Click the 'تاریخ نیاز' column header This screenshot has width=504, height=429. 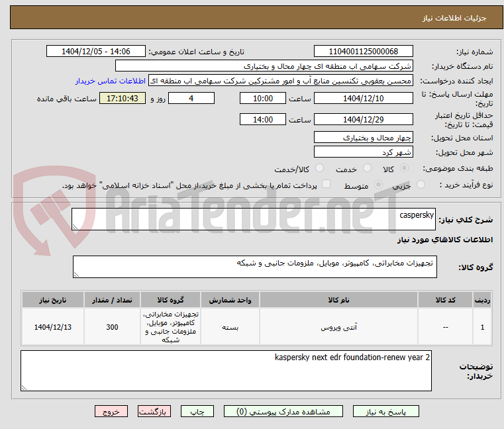53,300
